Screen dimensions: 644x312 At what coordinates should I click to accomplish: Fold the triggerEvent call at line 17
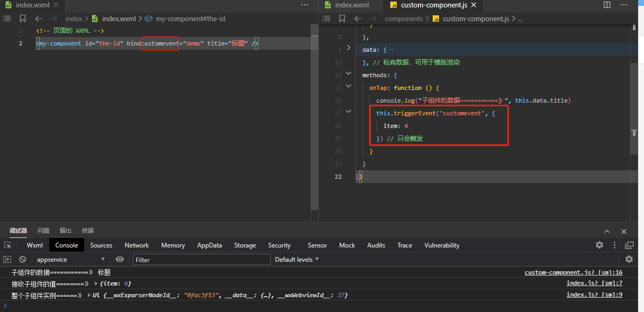[x=348, y=111]
